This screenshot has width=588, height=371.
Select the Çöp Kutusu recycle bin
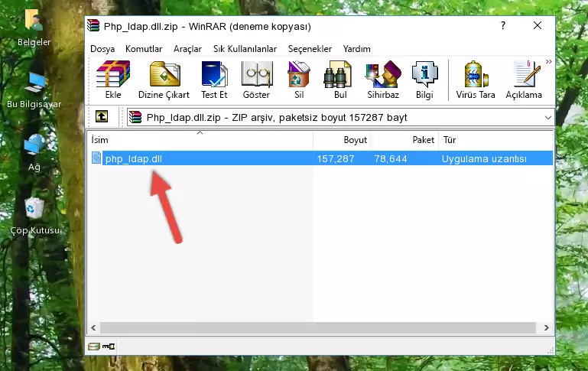pos(34,216)
